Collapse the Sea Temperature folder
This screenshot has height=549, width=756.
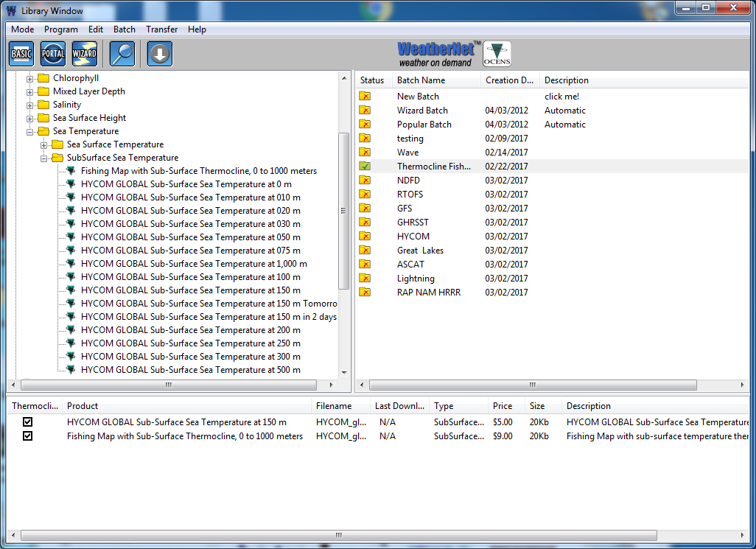coord(30,131)
